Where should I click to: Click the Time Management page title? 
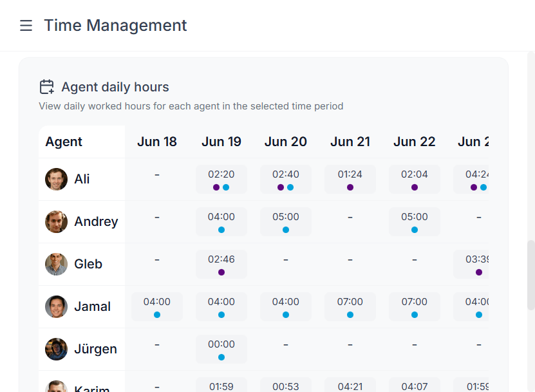click(x=115, y=26)
